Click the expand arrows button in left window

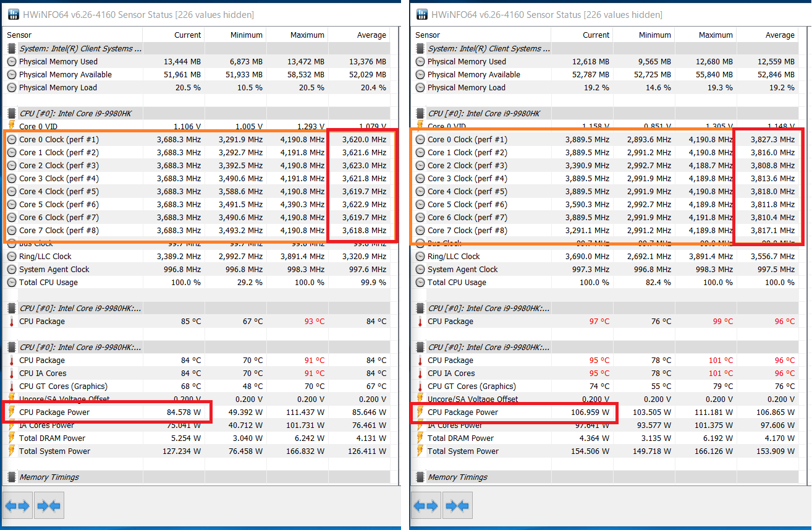(x=17, y=506)
